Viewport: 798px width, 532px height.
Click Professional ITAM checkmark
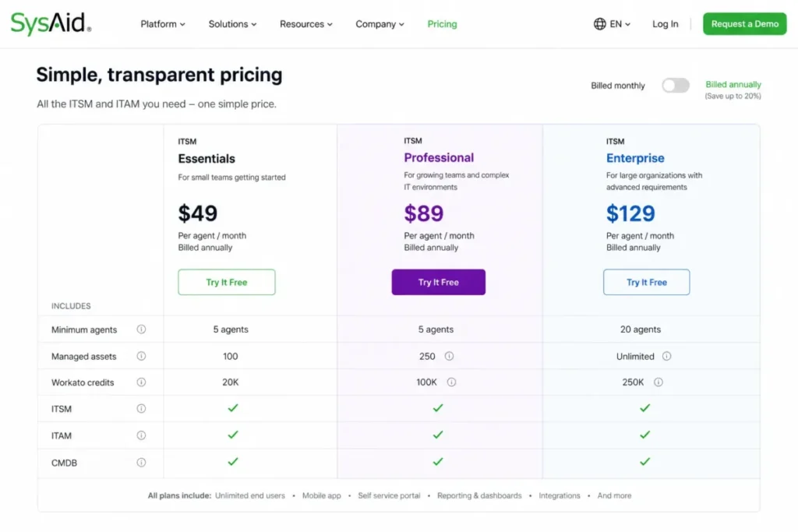(x=438, y=435)
